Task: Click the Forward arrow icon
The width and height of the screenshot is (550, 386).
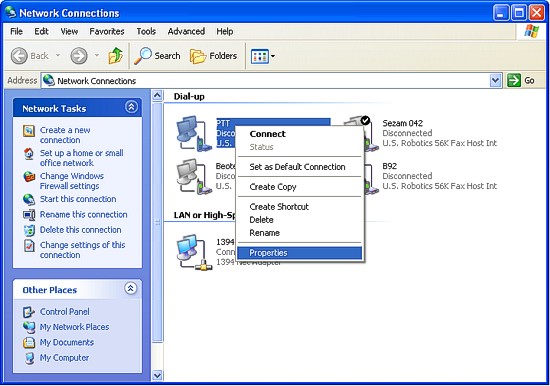Action: pos(79,56)
